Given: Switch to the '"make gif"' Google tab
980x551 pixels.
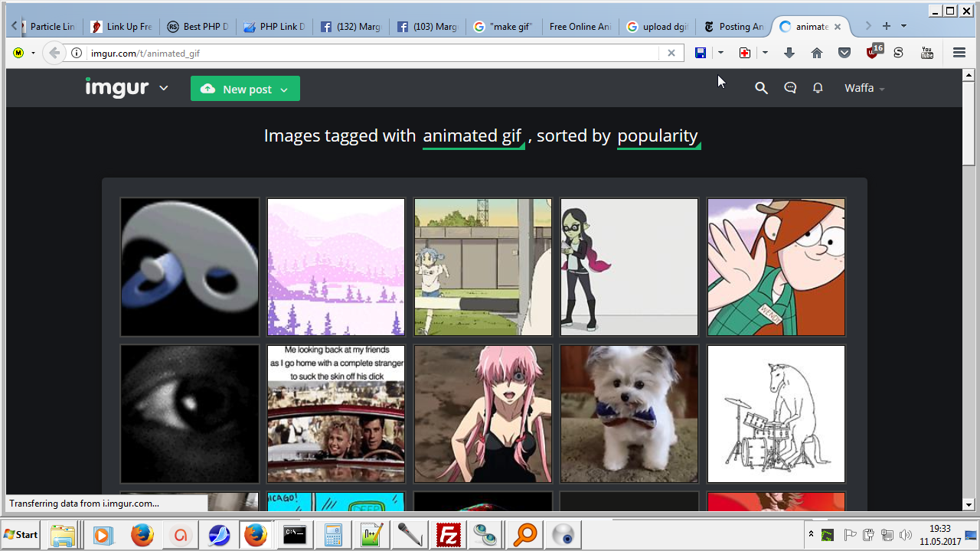Looking at the screenshot, I should coord(504,27).
